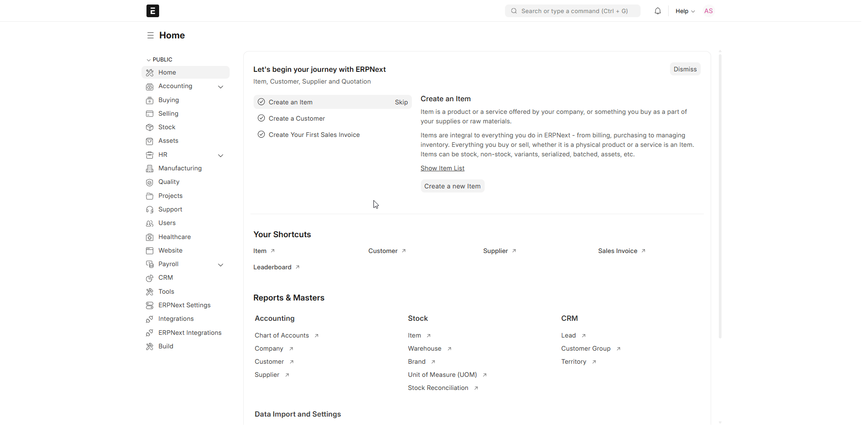Screen dimensions: 868x427
Task: Click the Selling sidebar icon
Action: click(150, 114)
